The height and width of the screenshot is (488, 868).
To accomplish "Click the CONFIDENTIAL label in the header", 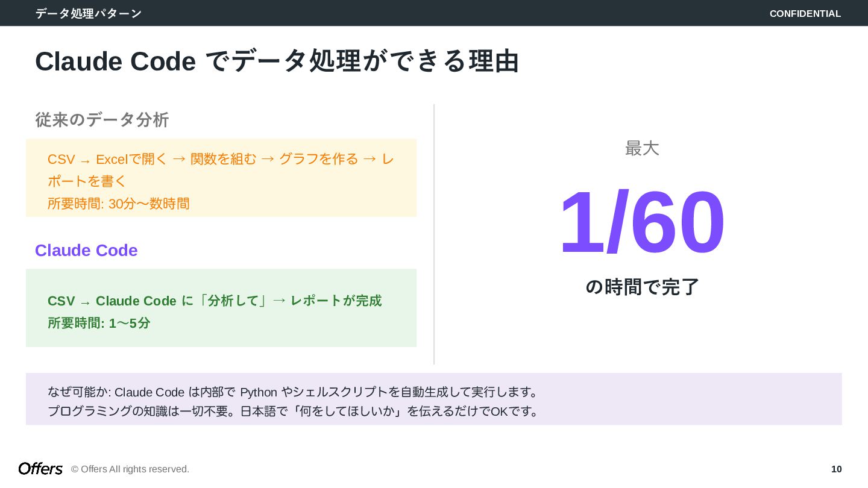I will coord(805,13).
